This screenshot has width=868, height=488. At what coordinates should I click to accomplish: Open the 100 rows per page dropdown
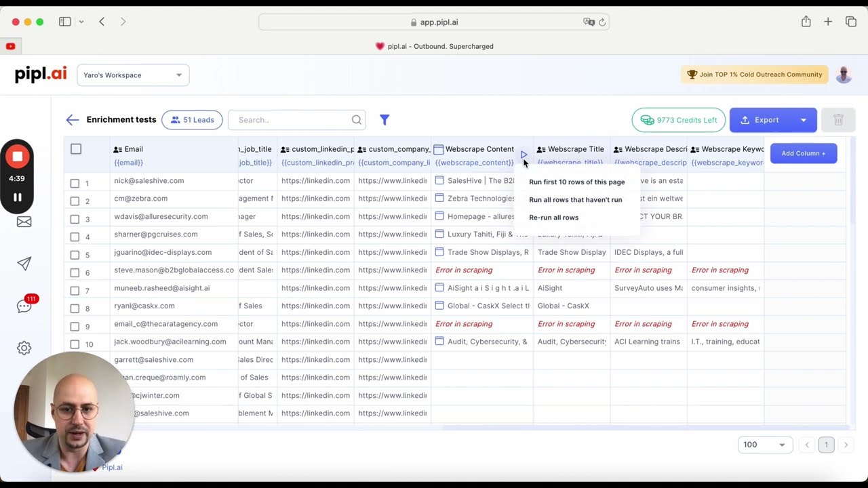pyautogui.click(x=764, y=445)
